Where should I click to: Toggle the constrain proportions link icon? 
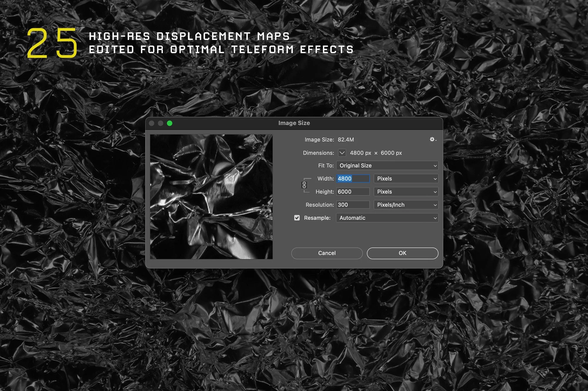304,185
